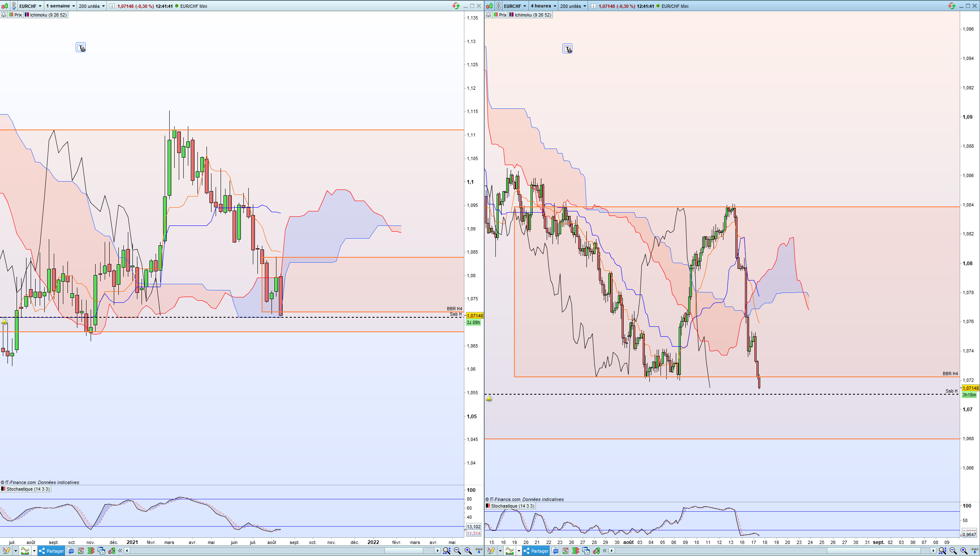Open '200 unités' dropdown in 4-hour chart
Screen dimensions: 980x556
click(573, 6)
